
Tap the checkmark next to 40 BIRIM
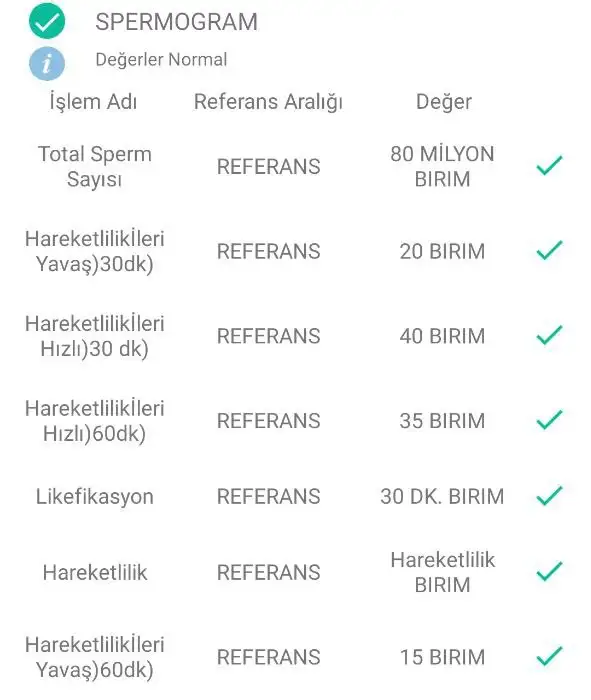(x=549, y=335)
